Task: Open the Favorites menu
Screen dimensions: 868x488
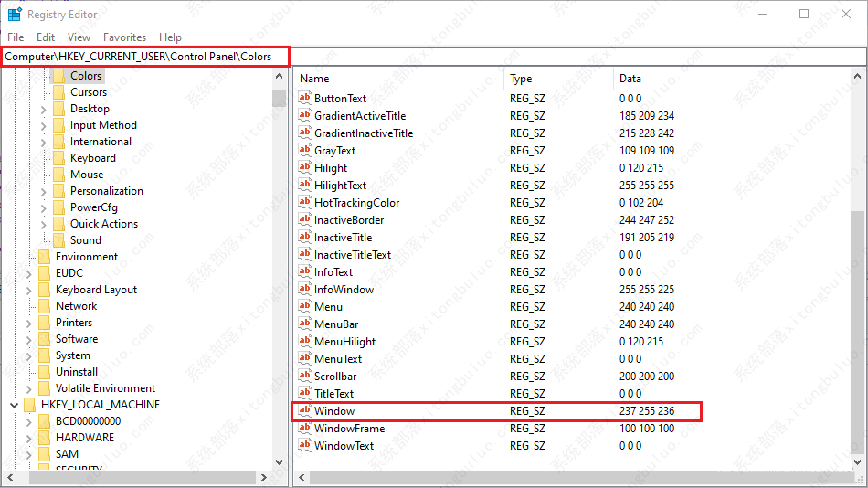Action: [x=124, y=37]
